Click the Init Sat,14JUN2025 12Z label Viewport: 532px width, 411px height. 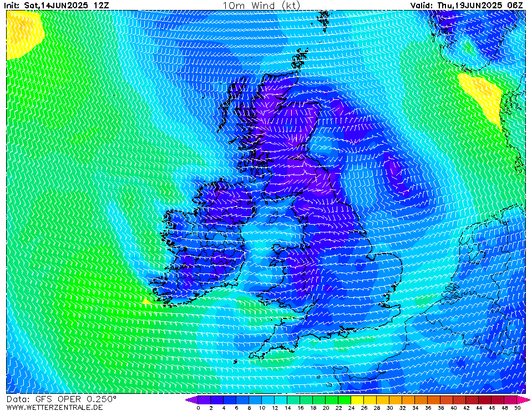pos(57,5)
